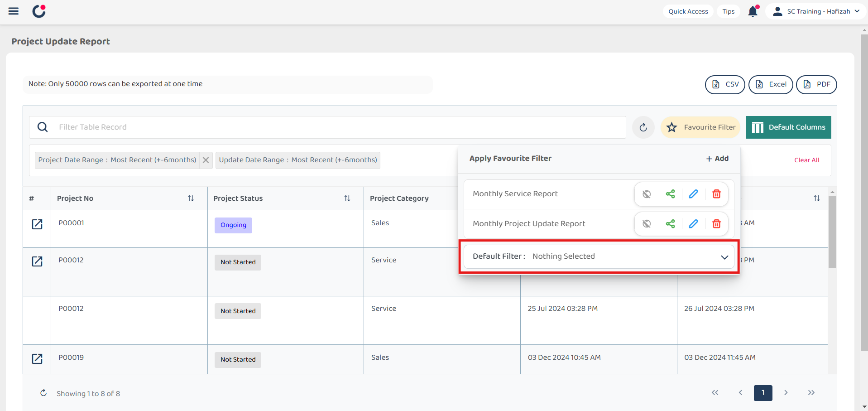868x411 pixels.
Task: Click the P00001 project number cell
Action: click(x=71, y=223)
